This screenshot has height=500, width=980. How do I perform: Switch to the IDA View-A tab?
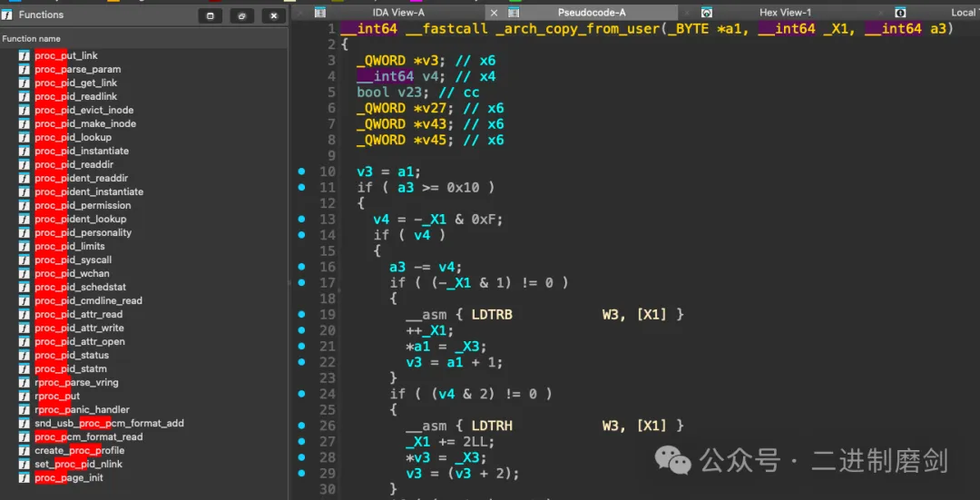398,12
